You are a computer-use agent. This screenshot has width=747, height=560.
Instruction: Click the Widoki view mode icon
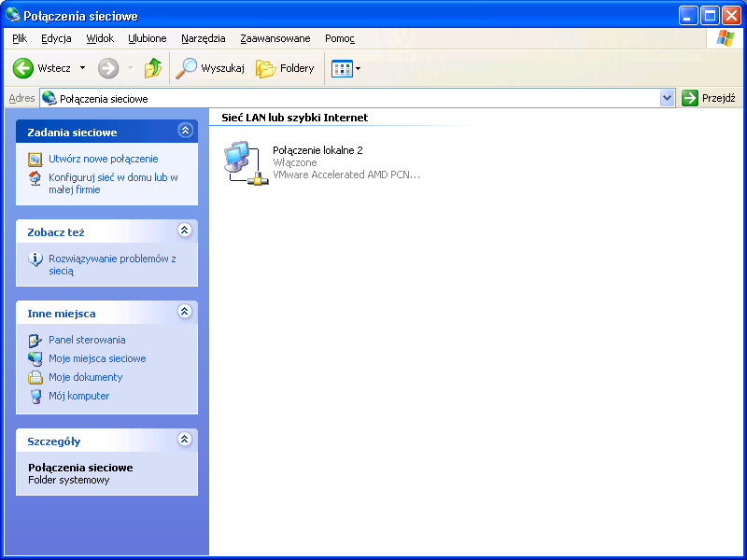click(342, 68)
